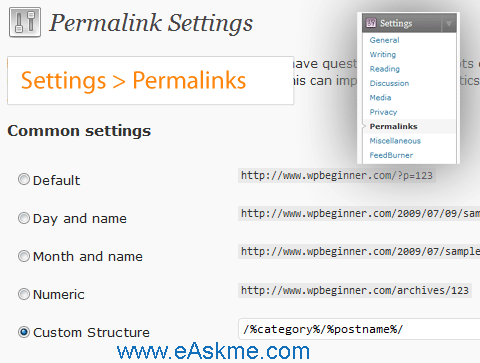Go to Privacy settings
The width and height of the screenshot is (480, 363).
[x=383, y=112]
